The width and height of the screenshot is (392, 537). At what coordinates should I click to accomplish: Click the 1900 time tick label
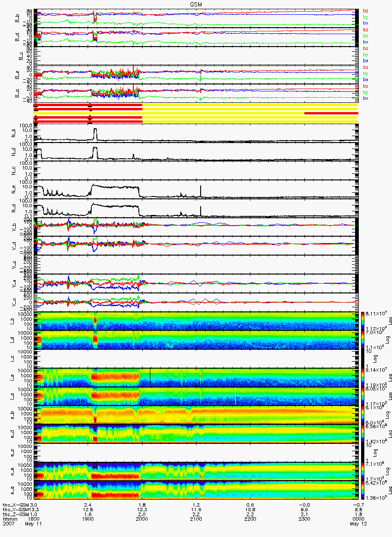[x=88, y=519]
